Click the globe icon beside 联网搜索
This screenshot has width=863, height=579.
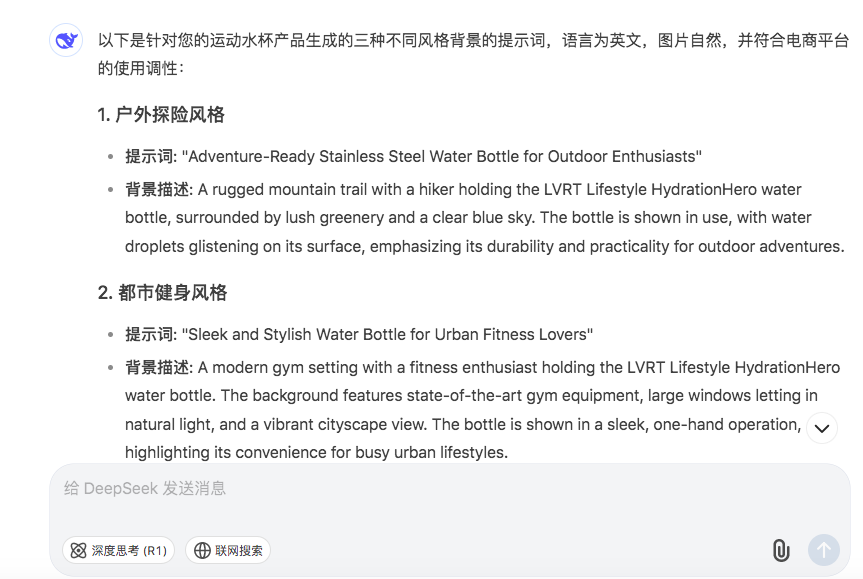tap(202, 550)
